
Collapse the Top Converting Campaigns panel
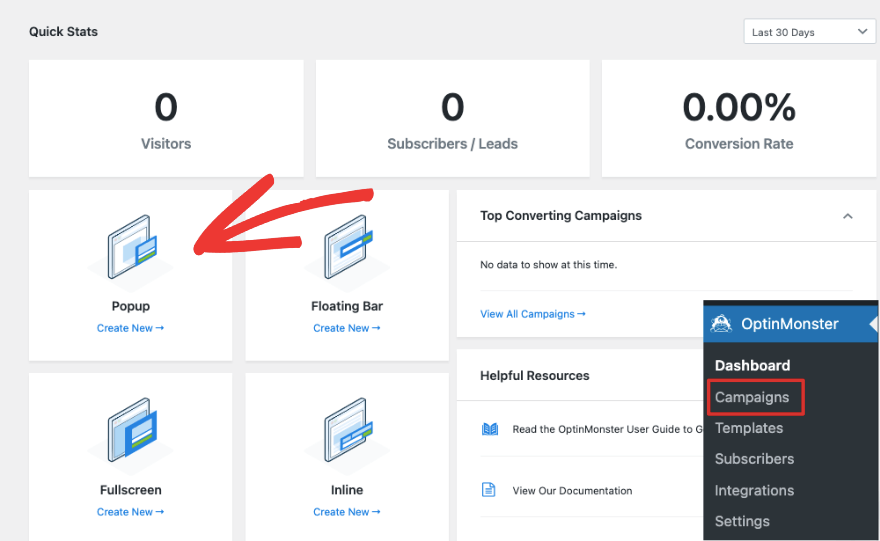click(847, 216)
